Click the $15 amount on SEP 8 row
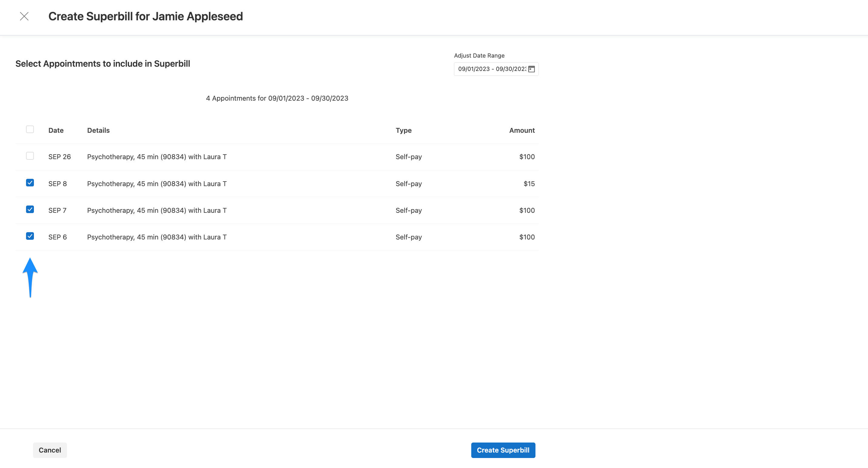 click(529, 183)
